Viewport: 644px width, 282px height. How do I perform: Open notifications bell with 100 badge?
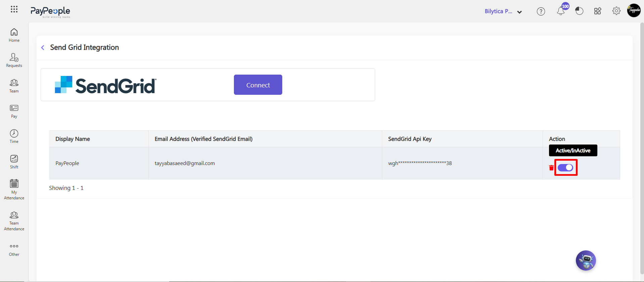click(561, 11)
